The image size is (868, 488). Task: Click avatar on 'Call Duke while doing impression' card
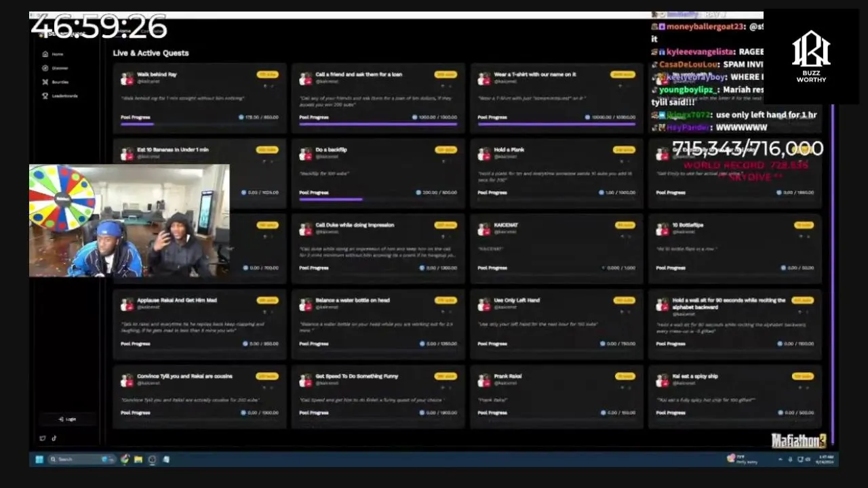tap(305, 229)
